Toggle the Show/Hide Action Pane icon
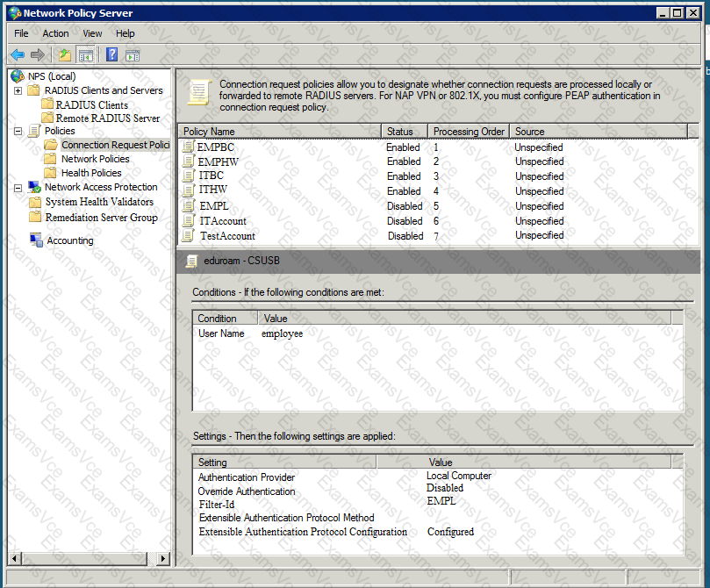 (x=133, y=54)
